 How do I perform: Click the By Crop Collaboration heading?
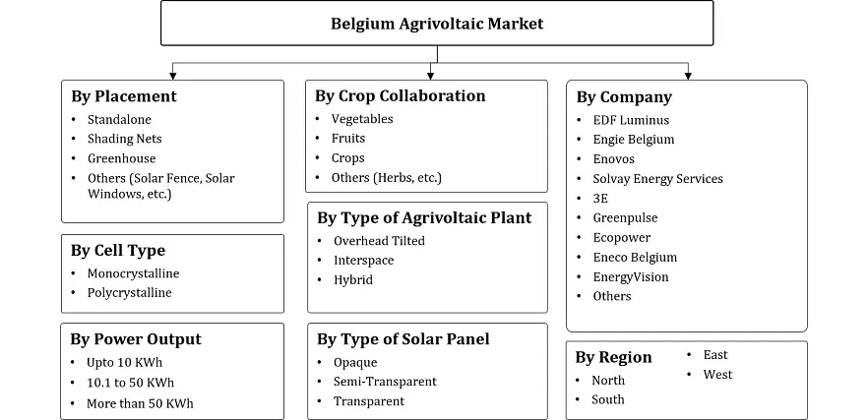[400, 96]
